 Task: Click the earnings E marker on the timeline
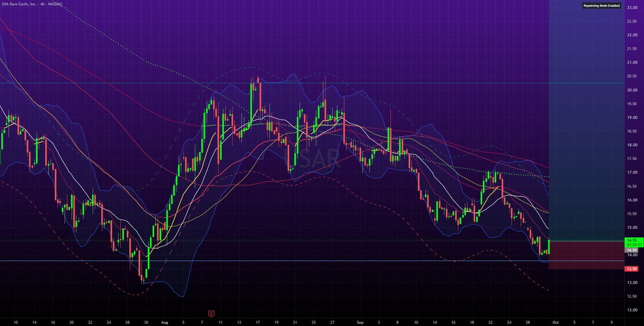(211, 313)
